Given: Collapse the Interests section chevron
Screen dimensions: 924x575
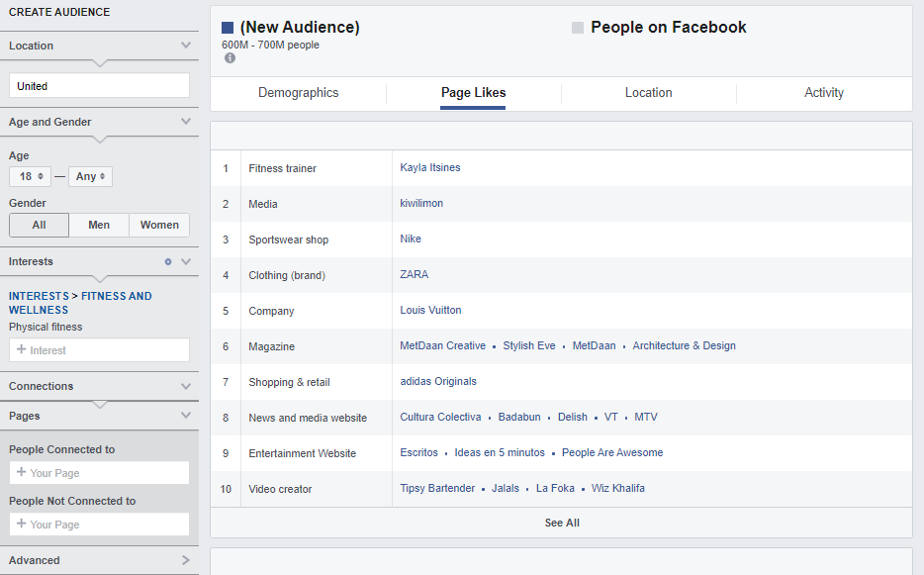Looking at the screenshot, I should [186, 262].
